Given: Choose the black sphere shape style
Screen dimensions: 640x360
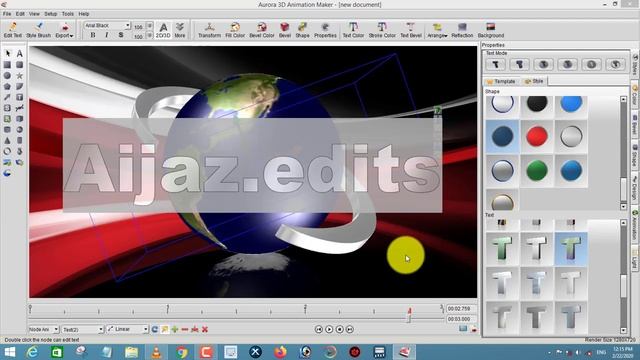Looking at the screenshot, I should [x=537, y=104].
